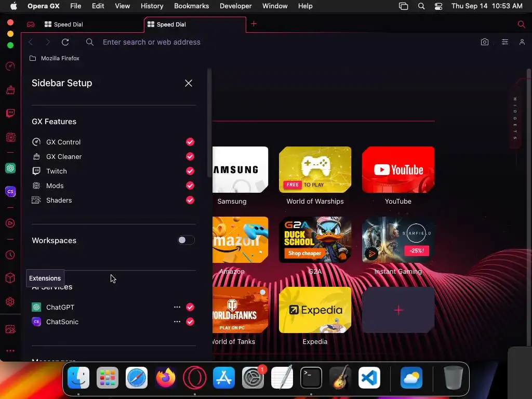This screenshot has width=532, height=399.
Task: Open the YouTube speed dial tile
Action: tap(398, 170)
